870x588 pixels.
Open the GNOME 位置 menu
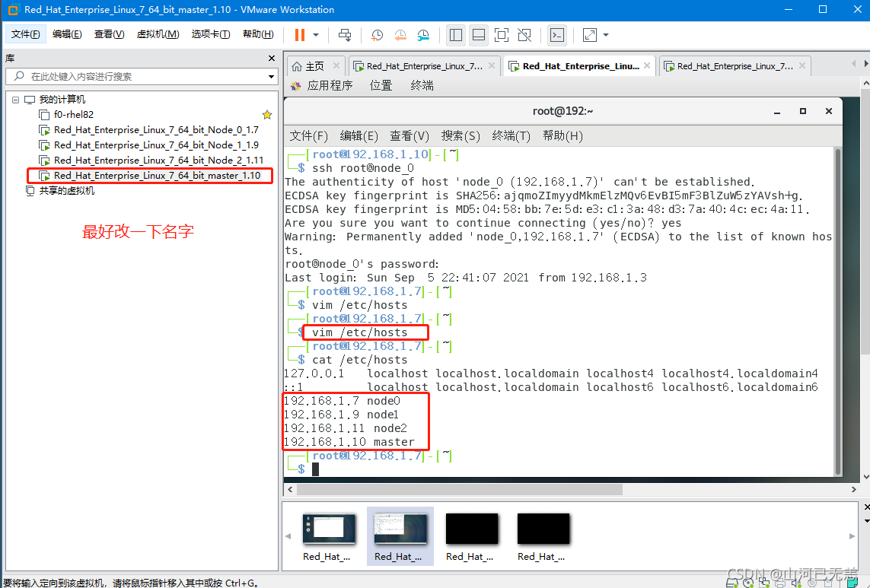(x=381, y=85)
